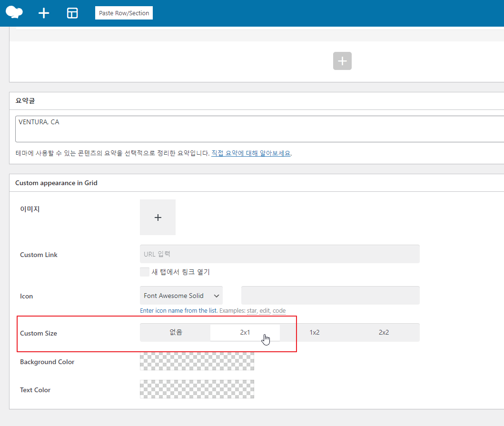Open the 'Enter icon name from the list' link
504x426 pixels.
click(178, 311)
